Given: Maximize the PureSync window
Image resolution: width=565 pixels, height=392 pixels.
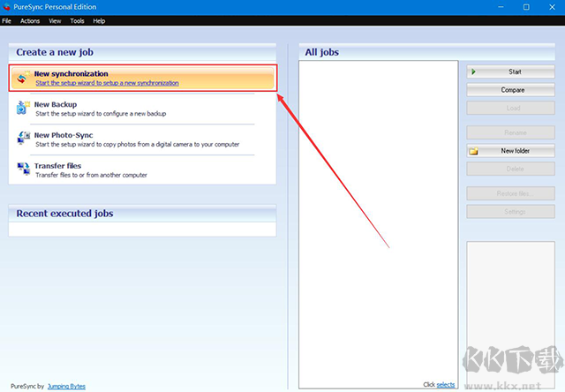Looking at the screenshot, I should coord(526,7).
